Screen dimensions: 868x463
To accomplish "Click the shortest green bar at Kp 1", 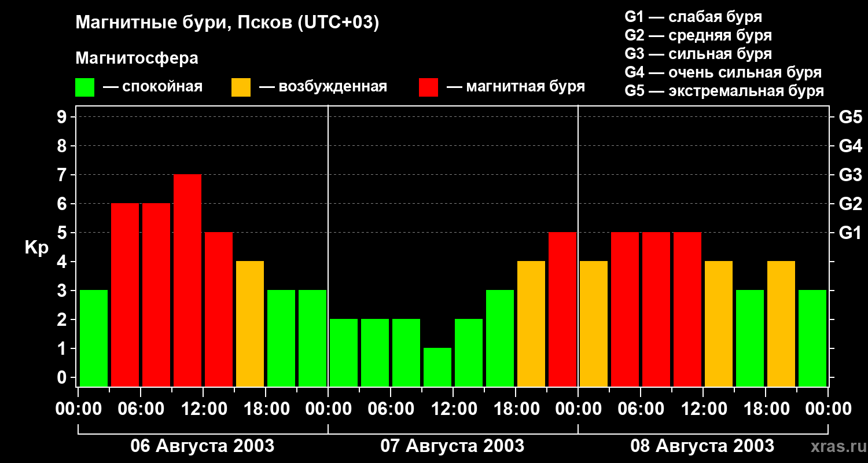I will 437,368.
